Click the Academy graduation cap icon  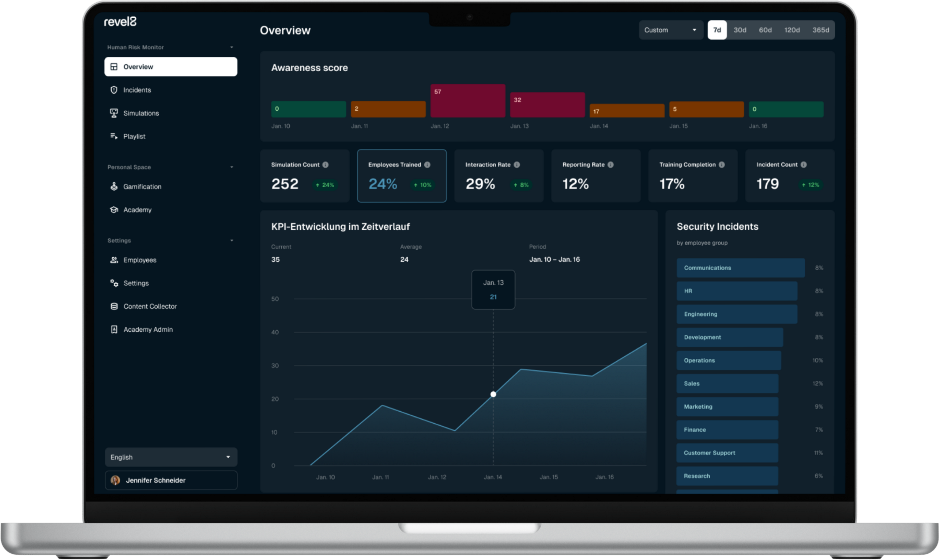[114, 210]
